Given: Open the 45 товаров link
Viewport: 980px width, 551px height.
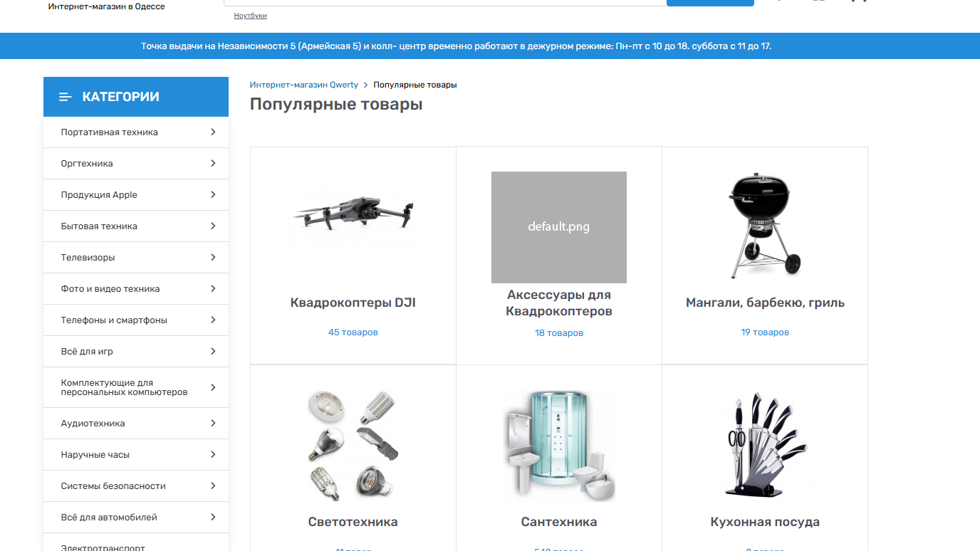Looking at the screenshot, I should 353,332.
